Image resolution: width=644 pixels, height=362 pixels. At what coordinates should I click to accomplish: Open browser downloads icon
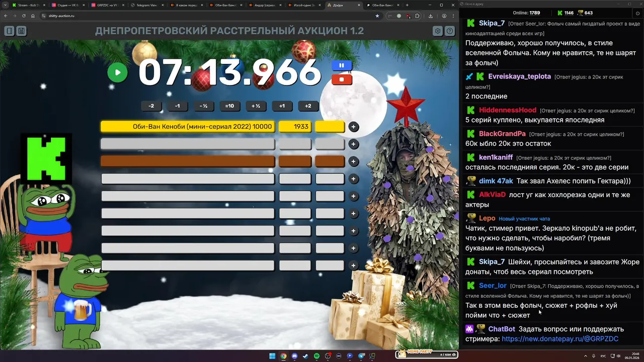coord(431,16)
